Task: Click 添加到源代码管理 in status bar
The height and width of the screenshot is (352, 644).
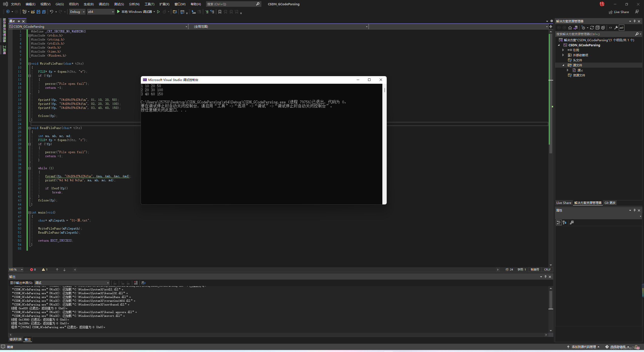Action: (583, 347)
